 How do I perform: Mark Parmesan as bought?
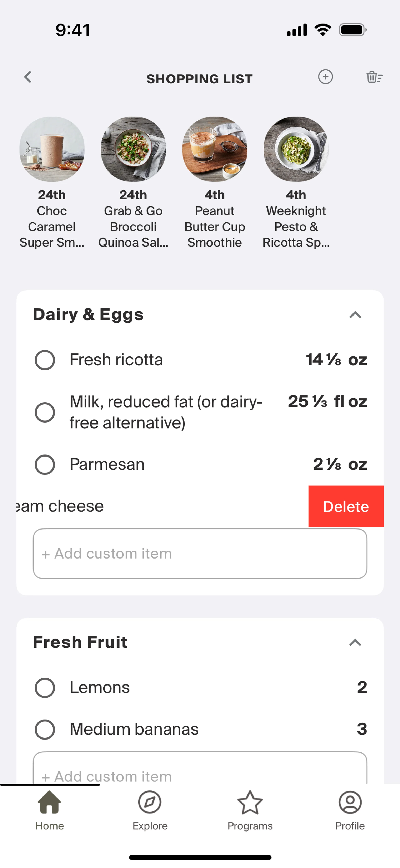coord(45,465)
